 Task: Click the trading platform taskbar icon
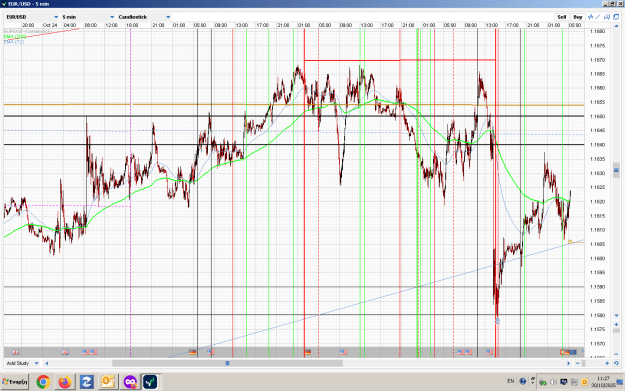(x=150, y=382)
